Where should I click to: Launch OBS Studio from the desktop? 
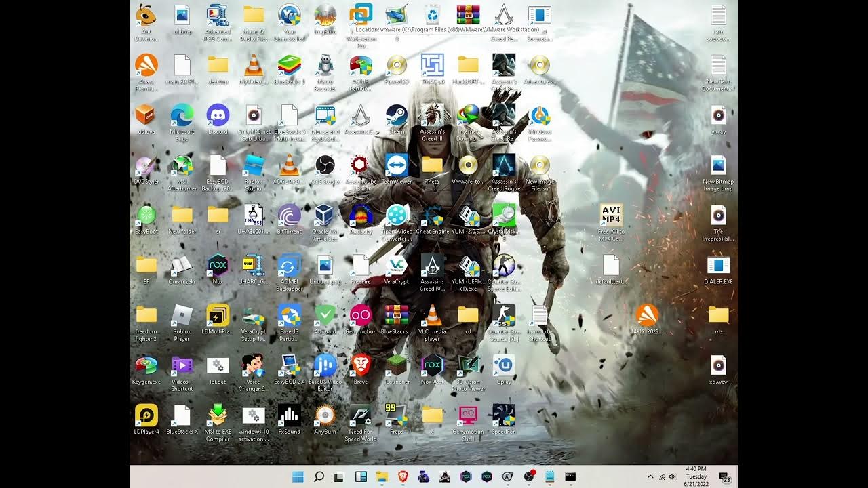325,169
